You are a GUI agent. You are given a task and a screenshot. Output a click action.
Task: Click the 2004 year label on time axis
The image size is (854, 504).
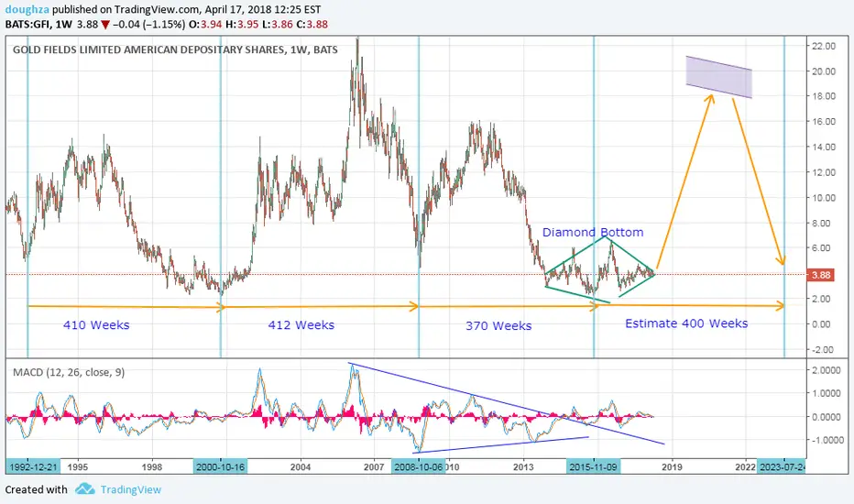[x=301, y=467]
